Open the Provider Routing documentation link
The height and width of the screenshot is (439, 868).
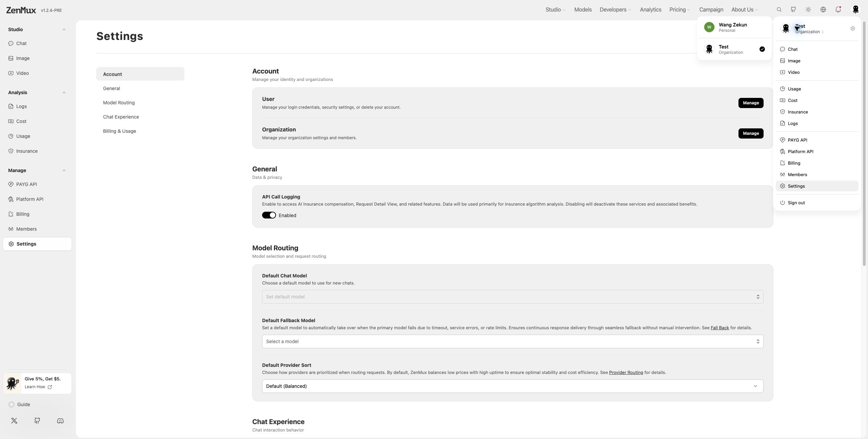click(x=626, y=373)
